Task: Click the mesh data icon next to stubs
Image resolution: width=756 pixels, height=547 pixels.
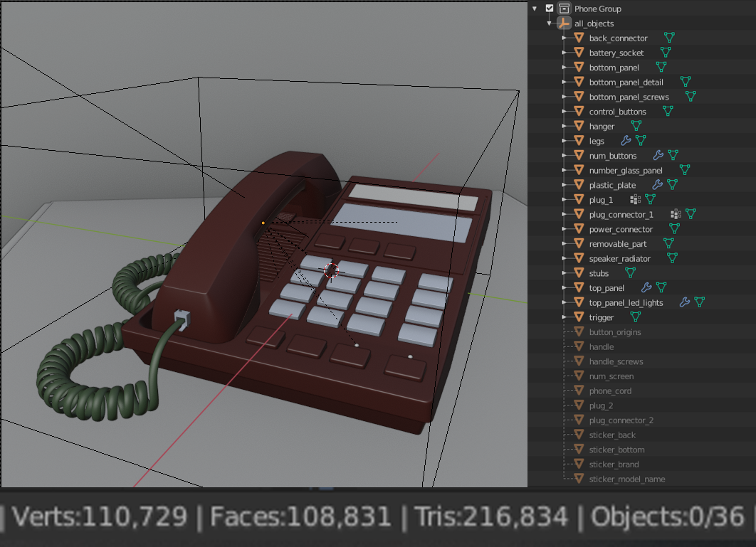Action: (x=630, y=273)
